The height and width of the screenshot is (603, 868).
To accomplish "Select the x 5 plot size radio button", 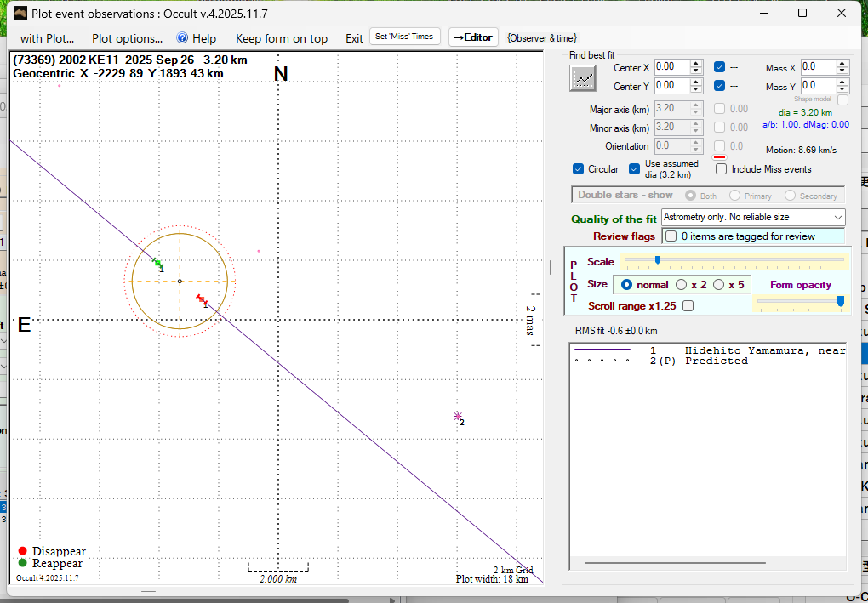I will click(719, 285).
